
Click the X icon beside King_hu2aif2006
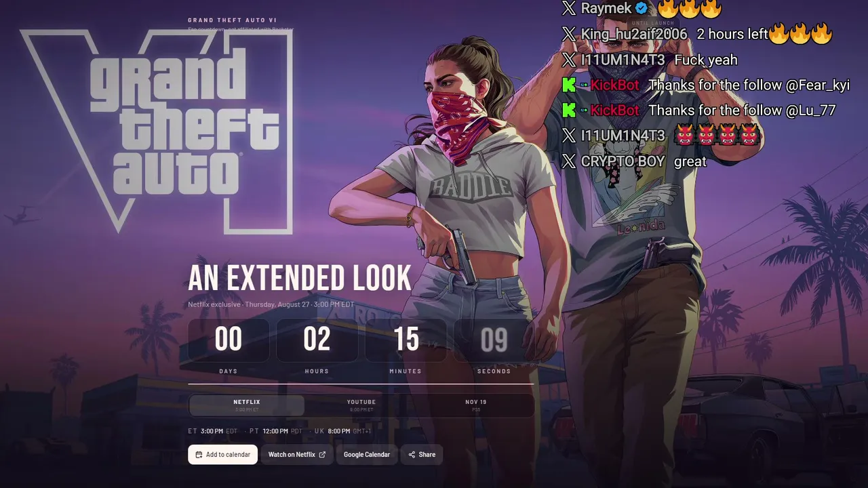569,34
